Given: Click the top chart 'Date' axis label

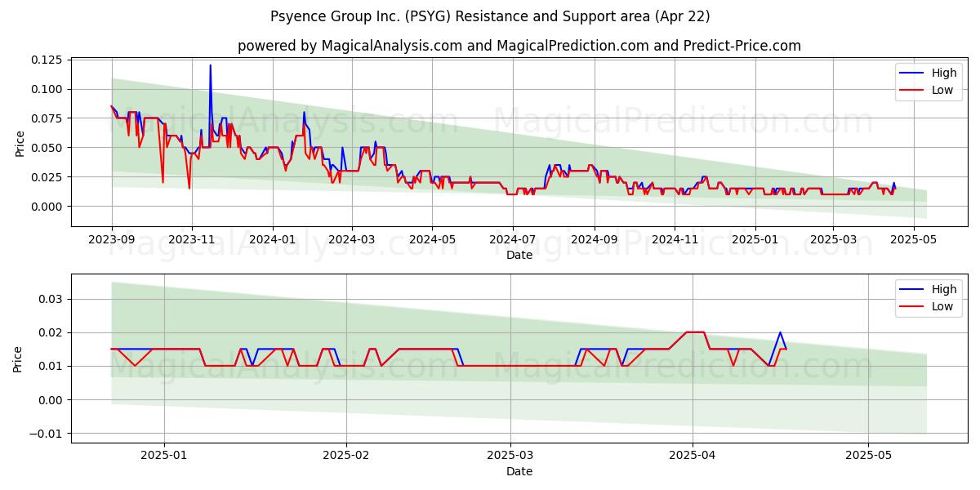Looking at the screenshot, I should click(519, 255).
